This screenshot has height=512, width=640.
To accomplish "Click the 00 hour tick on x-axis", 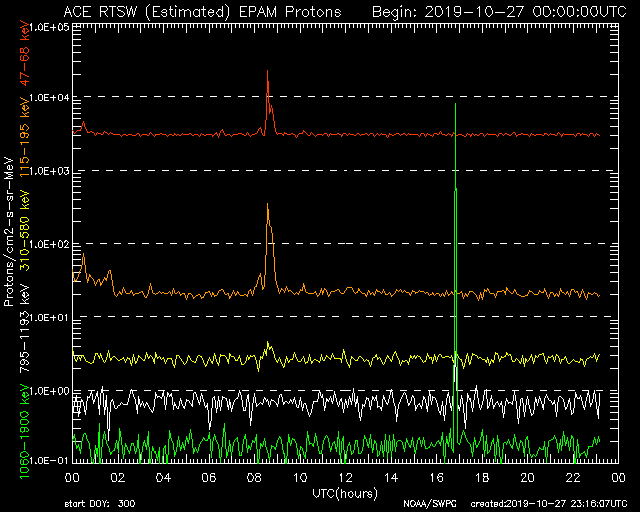I will tap(74, 479).
